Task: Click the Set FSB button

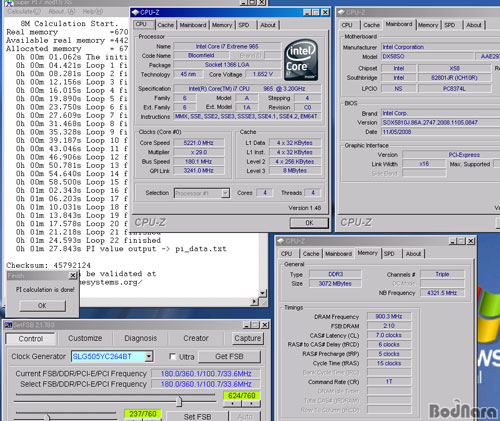Action: point(197,417)
